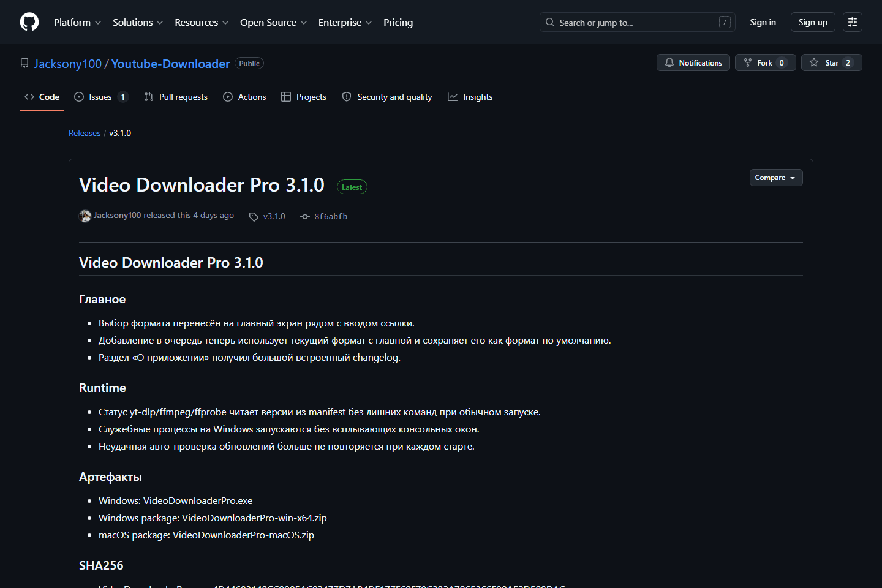The height and width of the screenshot is (588, 882).
Task: Switch to the Issues tab
Action: point(101,97)
